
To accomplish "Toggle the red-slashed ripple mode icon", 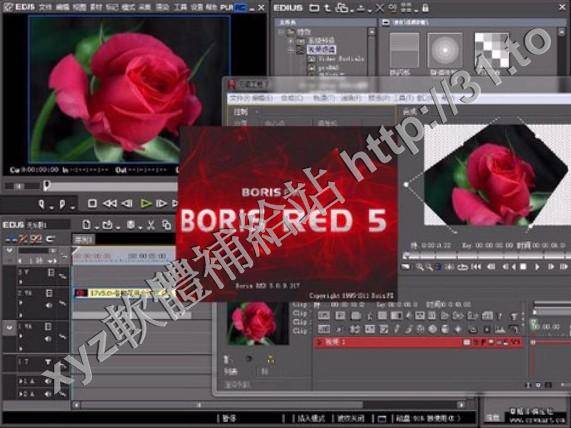I will [23, 239].
